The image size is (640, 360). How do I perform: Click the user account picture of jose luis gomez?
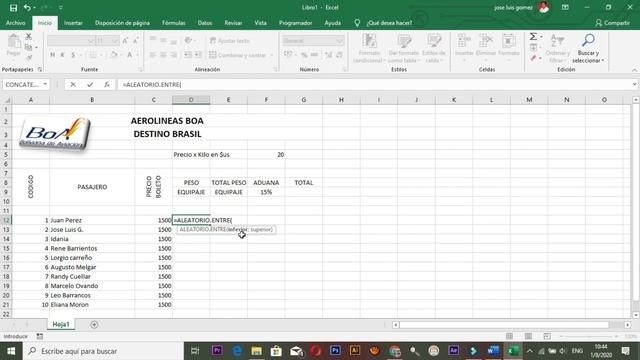543,7
